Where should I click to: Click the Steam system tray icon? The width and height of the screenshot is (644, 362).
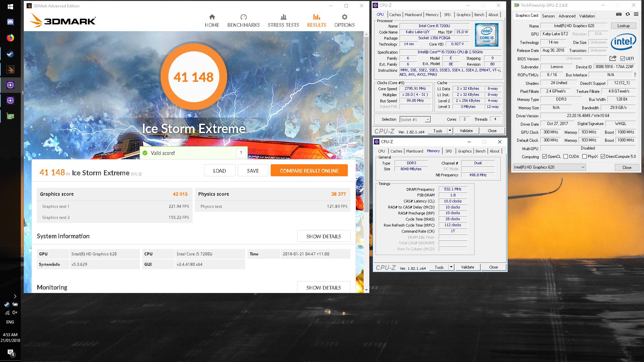tap(7, 304)
